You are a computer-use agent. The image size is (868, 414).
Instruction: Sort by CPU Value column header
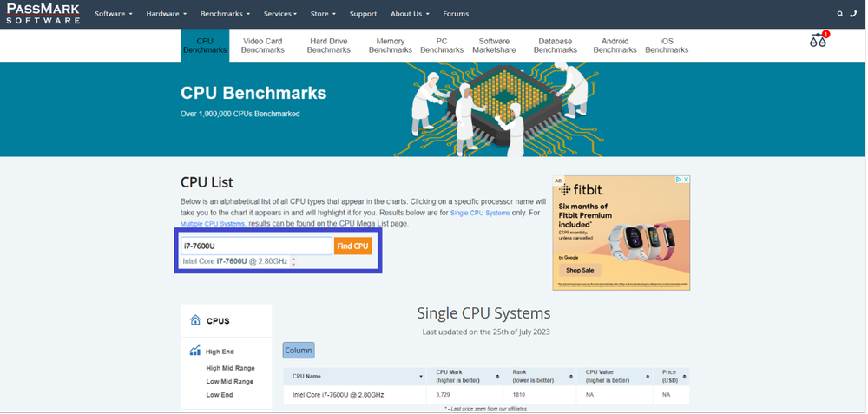coord(615,377)
